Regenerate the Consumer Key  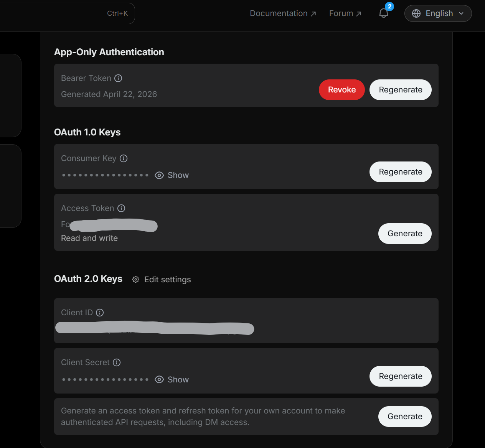tap(400, 172)
